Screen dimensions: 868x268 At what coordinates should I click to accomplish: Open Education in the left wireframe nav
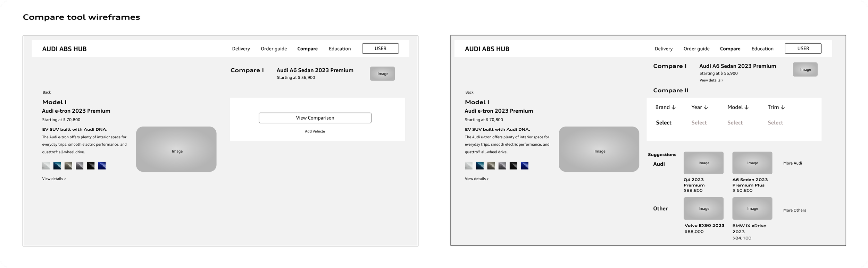click(340, 49)
